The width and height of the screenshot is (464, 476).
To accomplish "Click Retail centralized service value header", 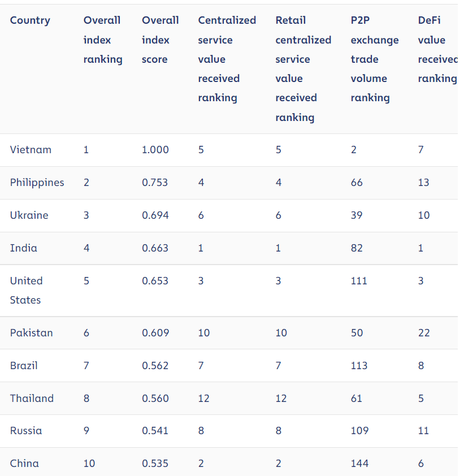I will click(303, 68).
